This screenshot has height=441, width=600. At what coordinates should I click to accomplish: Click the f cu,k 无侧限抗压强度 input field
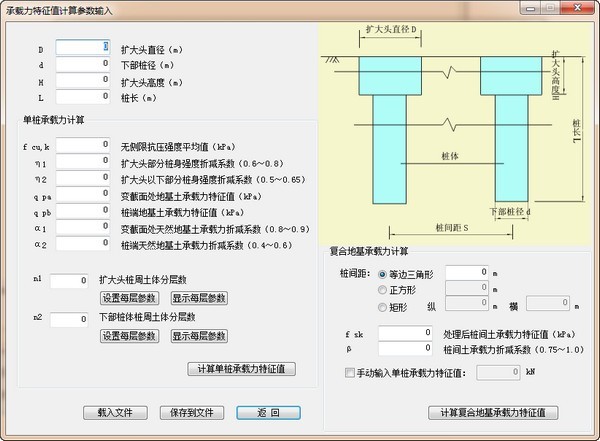tap(83, 145)
